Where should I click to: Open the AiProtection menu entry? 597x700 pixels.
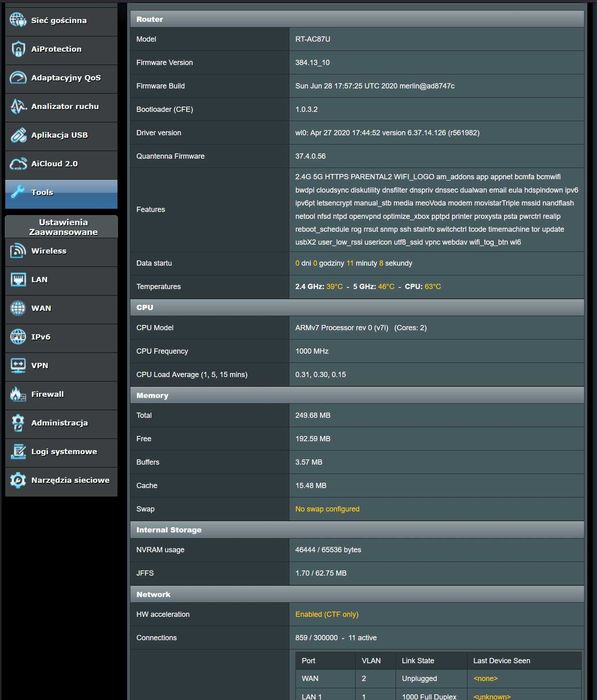click(x=56, y=49)
